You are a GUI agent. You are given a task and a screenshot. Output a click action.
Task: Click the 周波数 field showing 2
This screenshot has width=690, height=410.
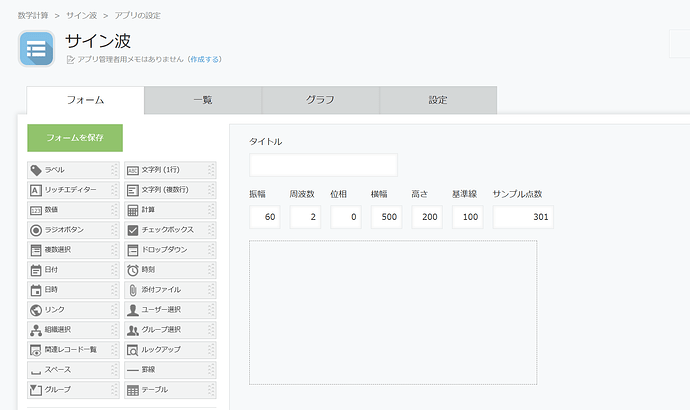pyautogui.click(x=305, y=217)
